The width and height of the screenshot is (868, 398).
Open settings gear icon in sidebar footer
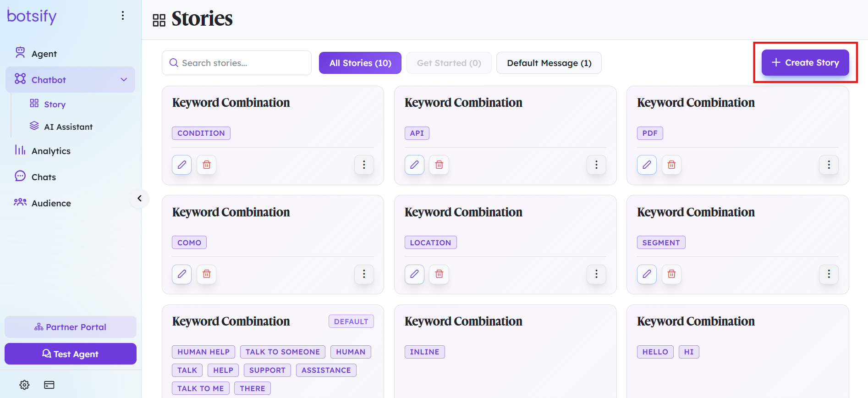[25, 385]
